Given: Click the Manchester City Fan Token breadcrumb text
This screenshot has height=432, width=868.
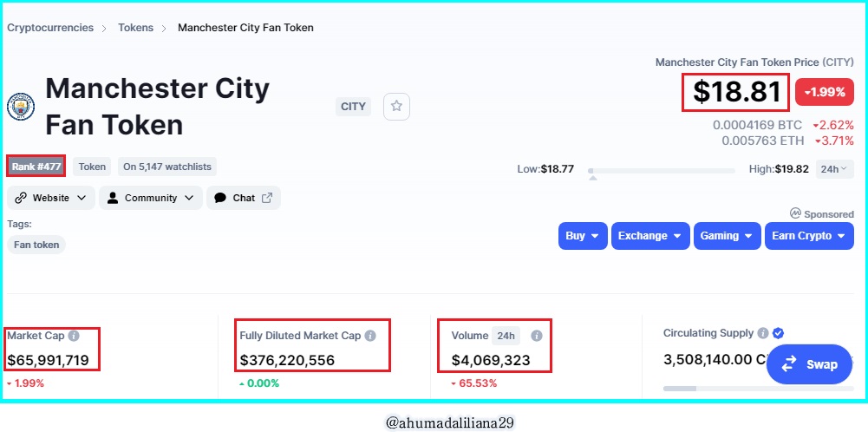Looking at the screenshot, I should [245, 28].
